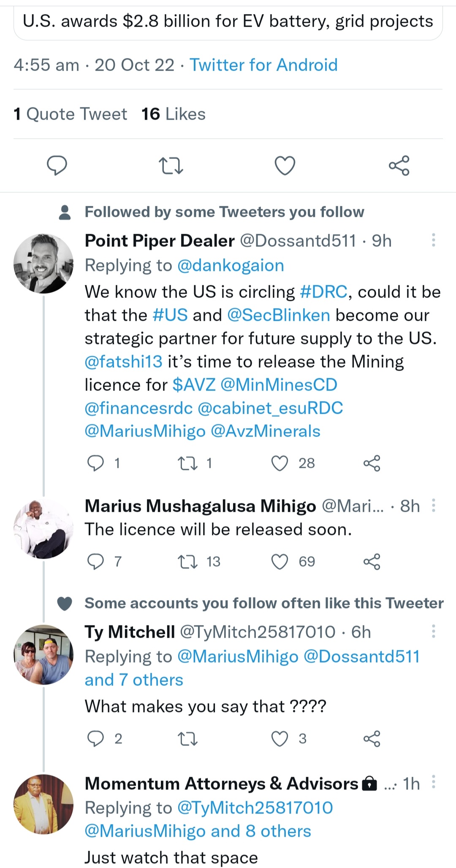Open more options for Marius Mihigo's tweet
Screen dimensions: 456x868
tap(433, 505)
